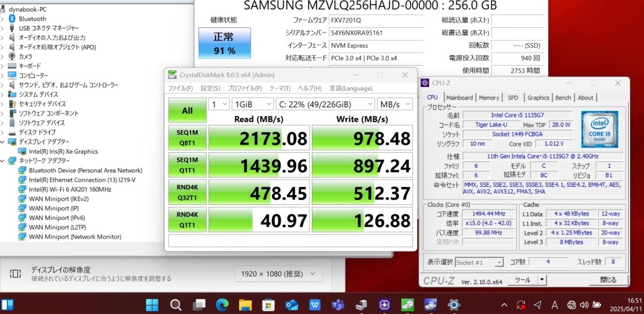
Task: Open File Explorer from the taskbar
Action: [x=245, y=305]
